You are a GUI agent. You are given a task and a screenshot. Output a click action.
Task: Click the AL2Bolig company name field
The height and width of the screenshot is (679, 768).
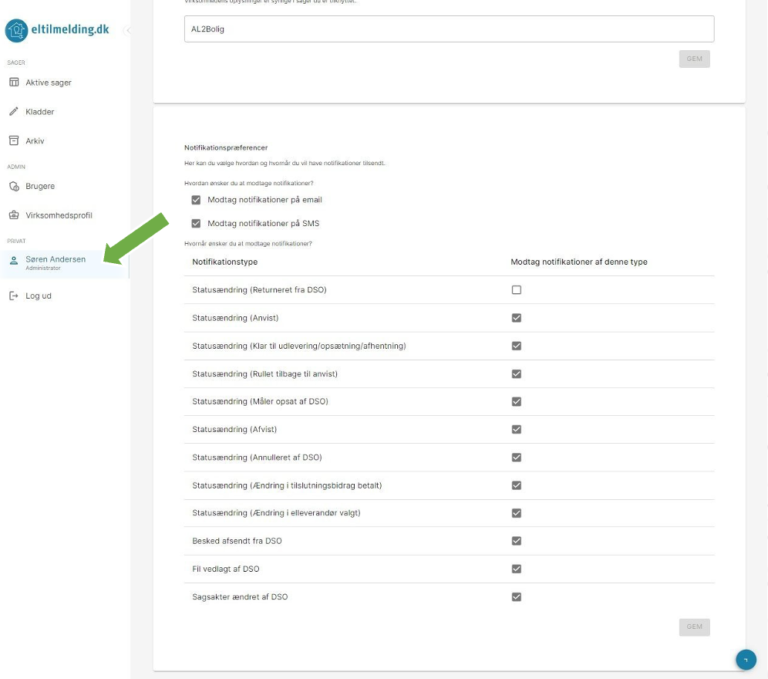point(449,29)
